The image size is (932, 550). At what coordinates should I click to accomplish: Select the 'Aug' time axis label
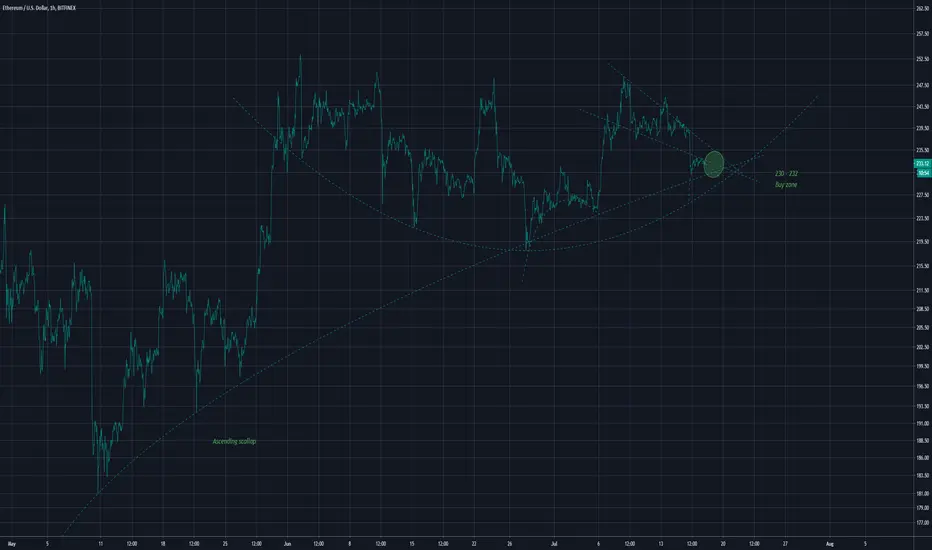tap(830, 543)
